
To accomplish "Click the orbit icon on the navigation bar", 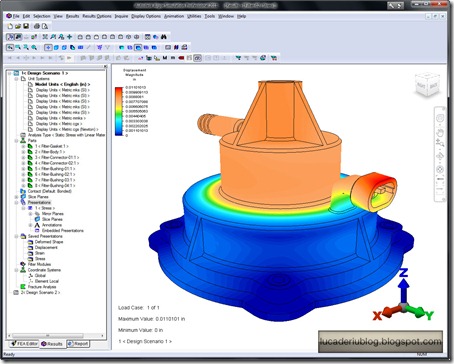I will (x=440, y=156).
